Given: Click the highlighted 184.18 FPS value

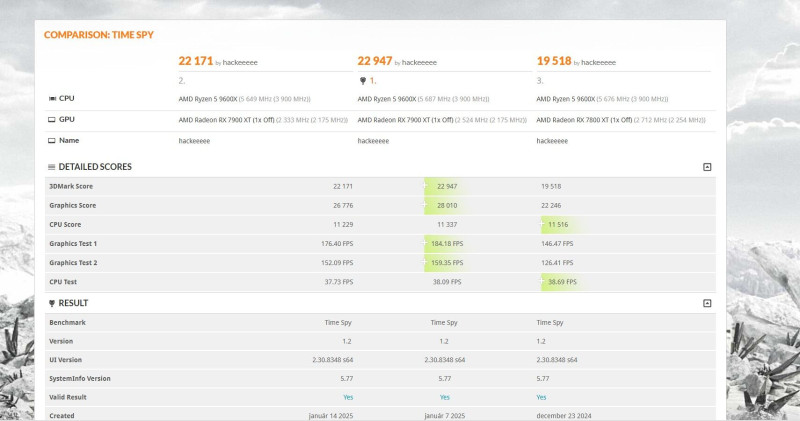Looking at the screenshot, I should [x=447, y=243].
